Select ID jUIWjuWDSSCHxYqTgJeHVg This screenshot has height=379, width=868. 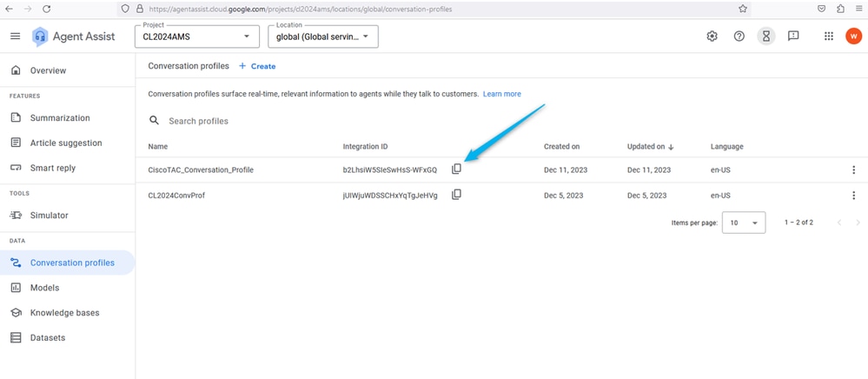(390, 196)
